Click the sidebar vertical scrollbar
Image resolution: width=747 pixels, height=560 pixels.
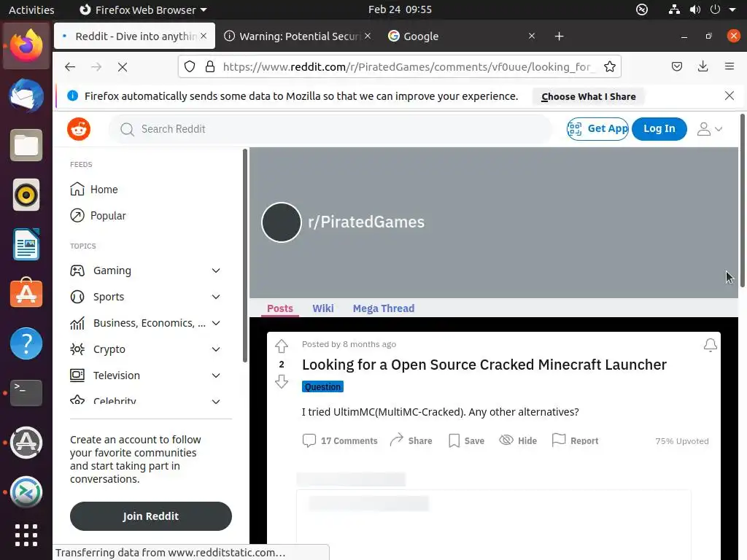245,255
